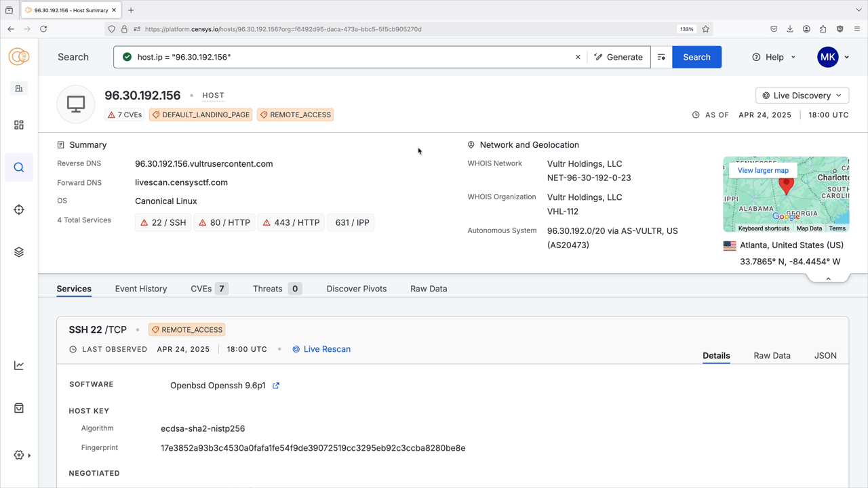Image resolution: width=868 pixels, height=488 pixels.
Task: Click the uBlock shield extension icon
Action: [840, 29]
